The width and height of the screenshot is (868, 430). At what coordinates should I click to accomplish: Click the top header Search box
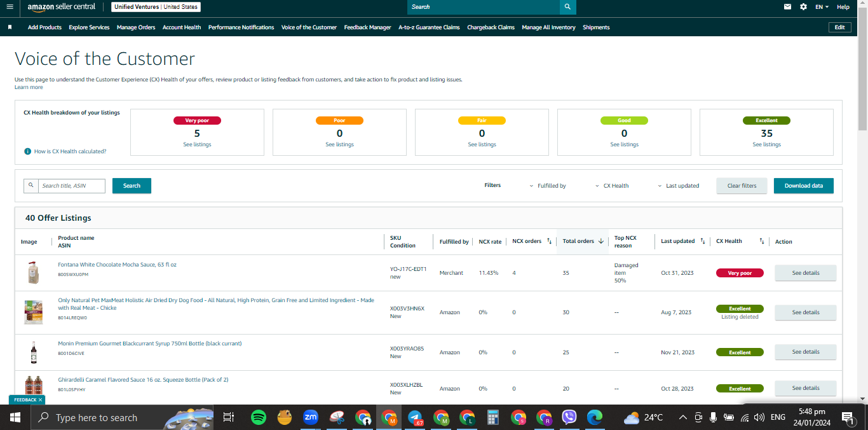pyautogui.click(x=484, y=7)
